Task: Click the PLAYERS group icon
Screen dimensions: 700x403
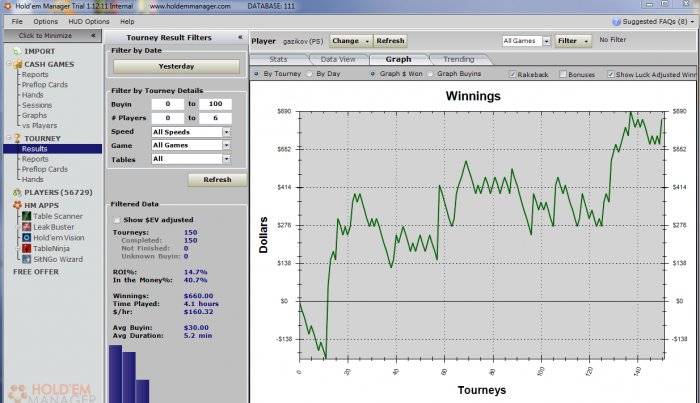Action: [17, 192]
